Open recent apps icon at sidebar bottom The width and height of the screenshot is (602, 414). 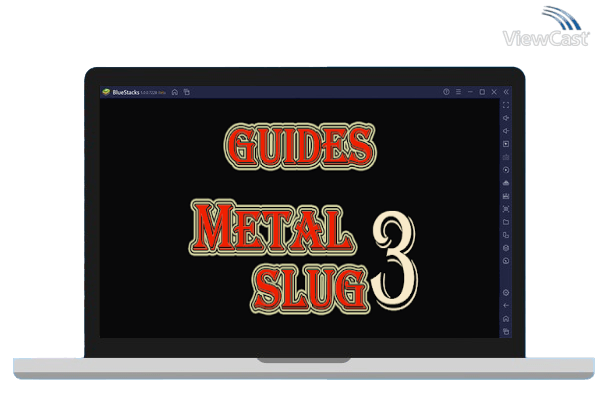(x=506, y=331)
